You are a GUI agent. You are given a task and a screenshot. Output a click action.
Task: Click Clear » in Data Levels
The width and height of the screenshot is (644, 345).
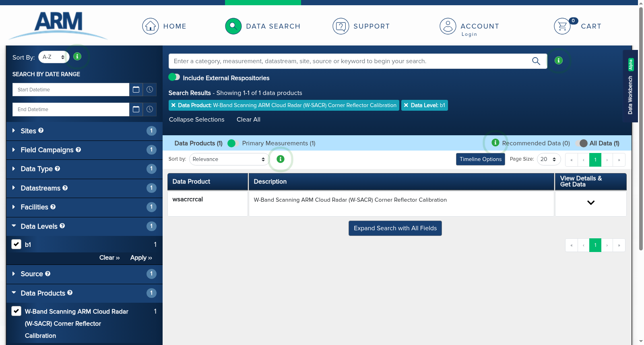click(x=109, y=258)
